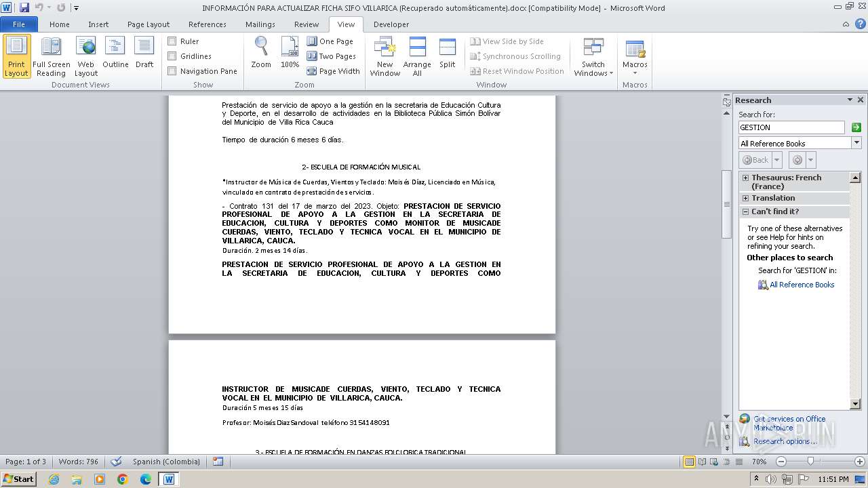Open Get services on Office Marketplace link
The height and width of the screenshot is (488, 868).
click(789, 423)
